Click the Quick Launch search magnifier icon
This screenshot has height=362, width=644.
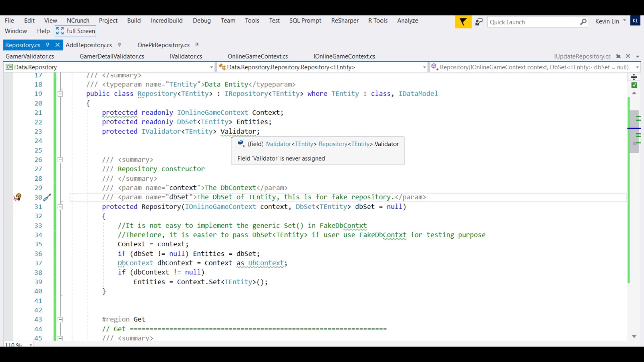click(583, 22)
